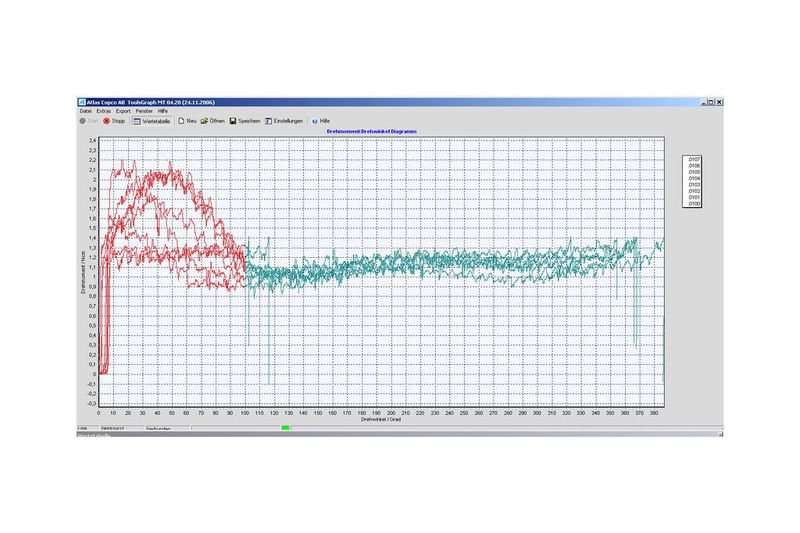Open the Datei menu
This screenshot has height=533, width=800.
[85, 111]
